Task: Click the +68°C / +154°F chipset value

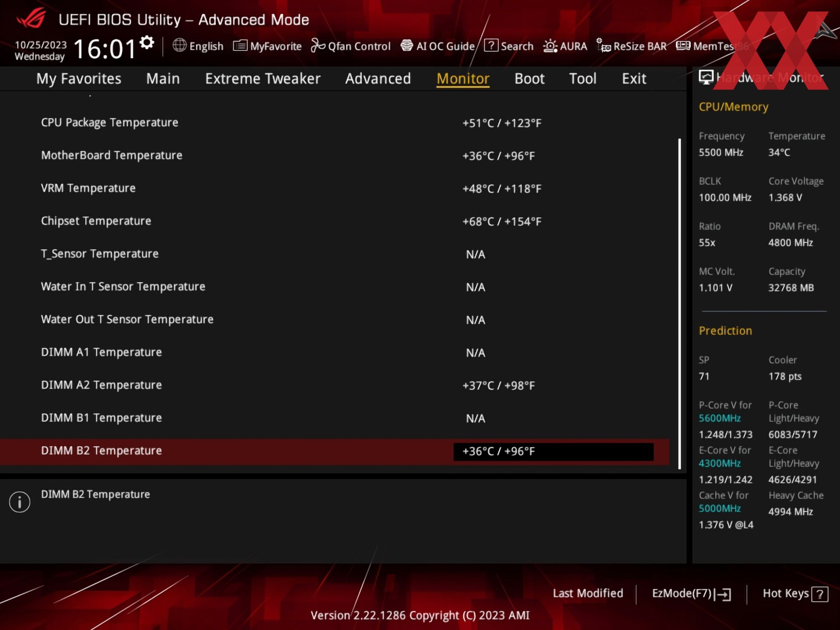Action: pos(502,222)
